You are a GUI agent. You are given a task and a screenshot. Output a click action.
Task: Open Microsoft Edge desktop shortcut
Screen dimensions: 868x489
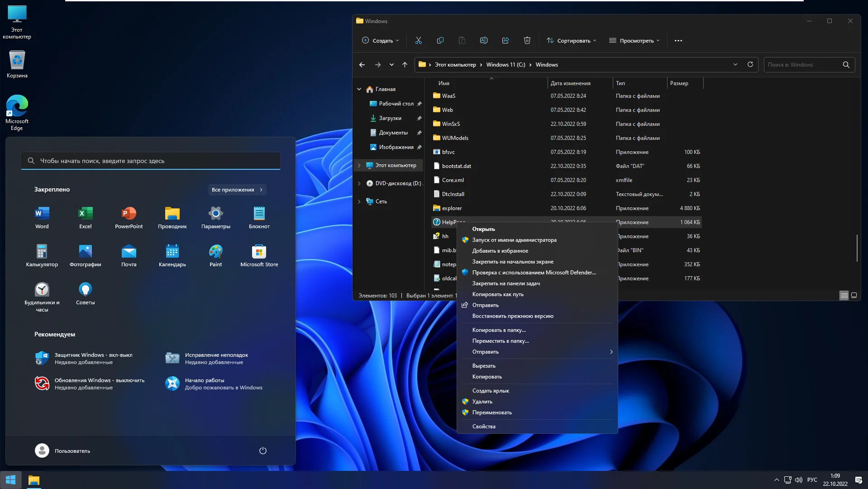[17, 112]
